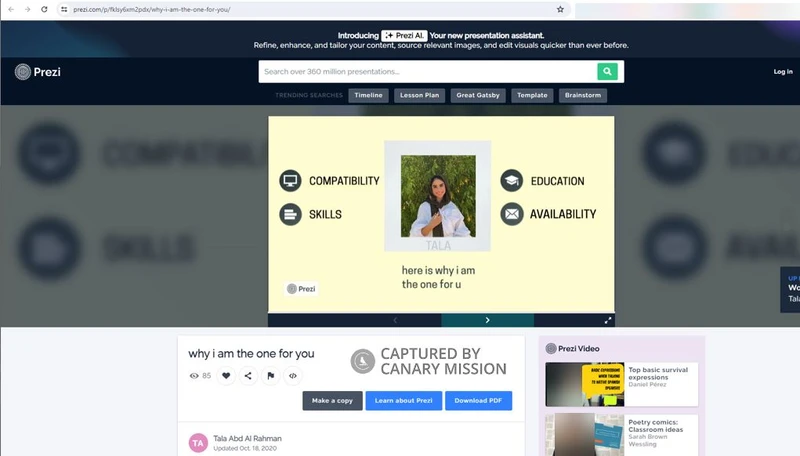Click Make a copy button
The width and height of the screenshot is (800, 456).
[333, 400]
